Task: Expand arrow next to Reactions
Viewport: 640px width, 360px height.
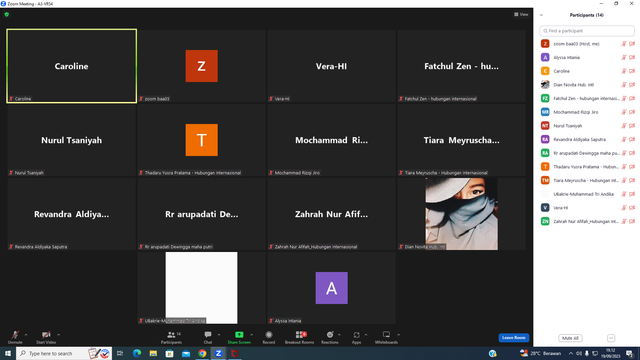Action: (340, 335)
